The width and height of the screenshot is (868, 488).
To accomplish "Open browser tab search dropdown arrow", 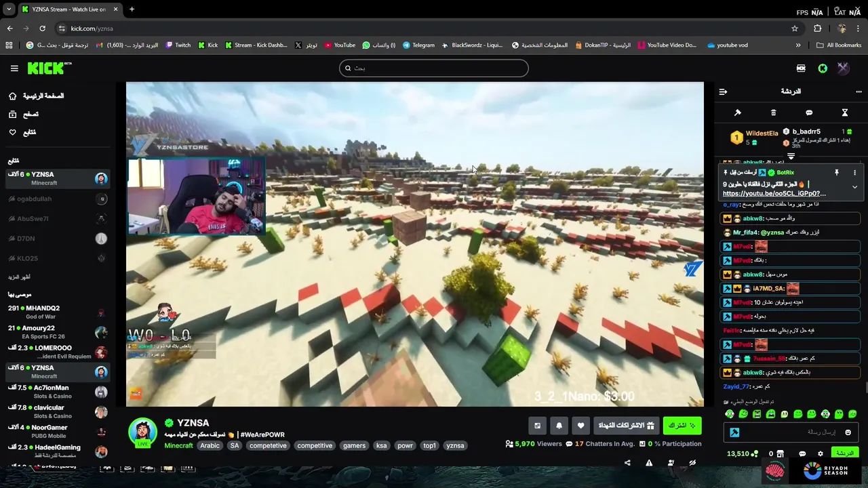I will [x=9, y=9].
